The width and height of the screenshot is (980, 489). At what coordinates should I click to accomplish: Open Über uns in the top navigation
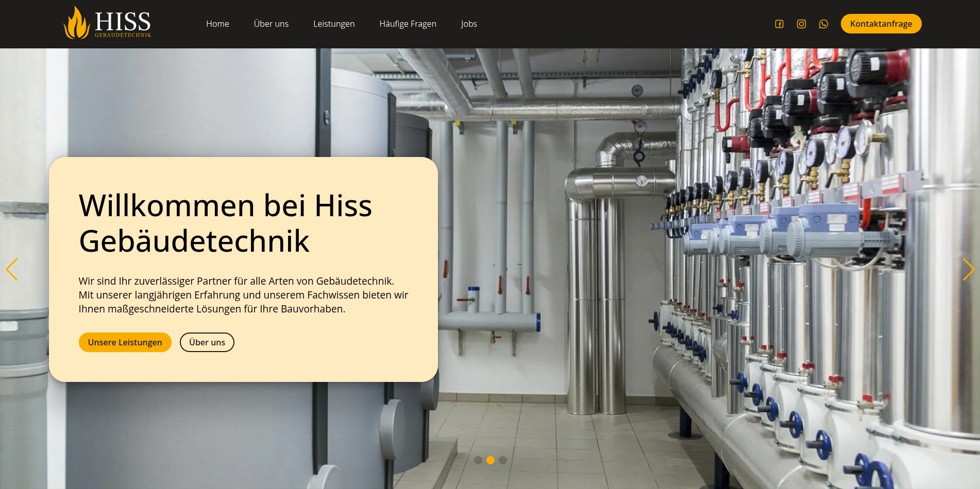271,24
